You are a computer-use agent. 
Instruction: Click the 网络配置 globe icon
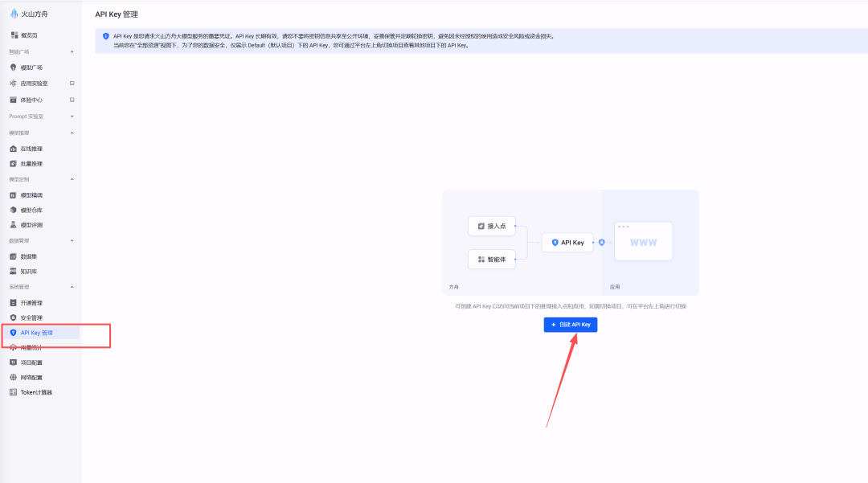coord(13,377)
